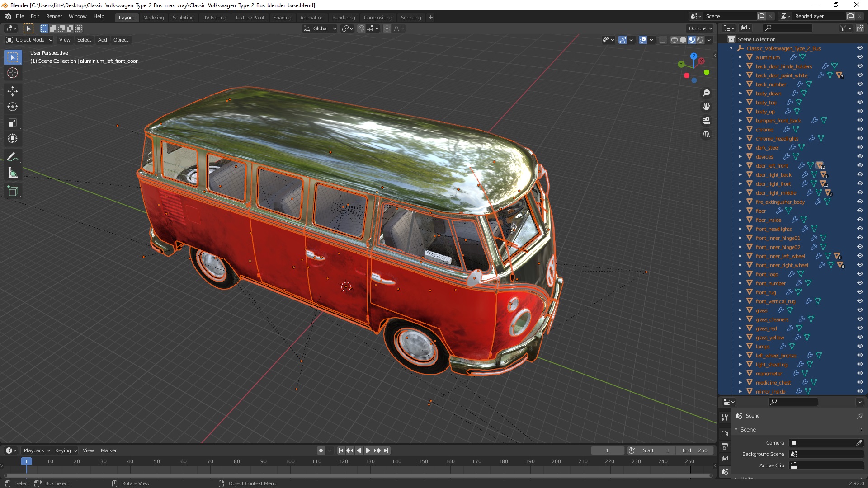868x488 pixels.
Task: Click the pan view hand icon
Action: click(706, 107)
